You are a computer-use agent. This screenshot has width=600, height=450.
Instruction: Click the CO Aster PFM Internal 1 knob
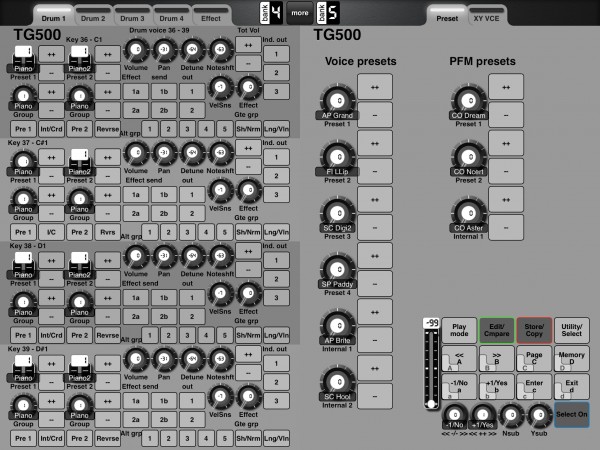click(469, 213)
